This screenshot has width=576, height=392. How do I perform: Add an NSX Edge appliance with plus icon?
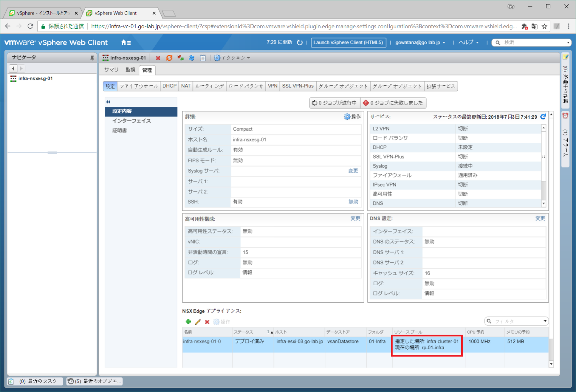click(188, 322)
